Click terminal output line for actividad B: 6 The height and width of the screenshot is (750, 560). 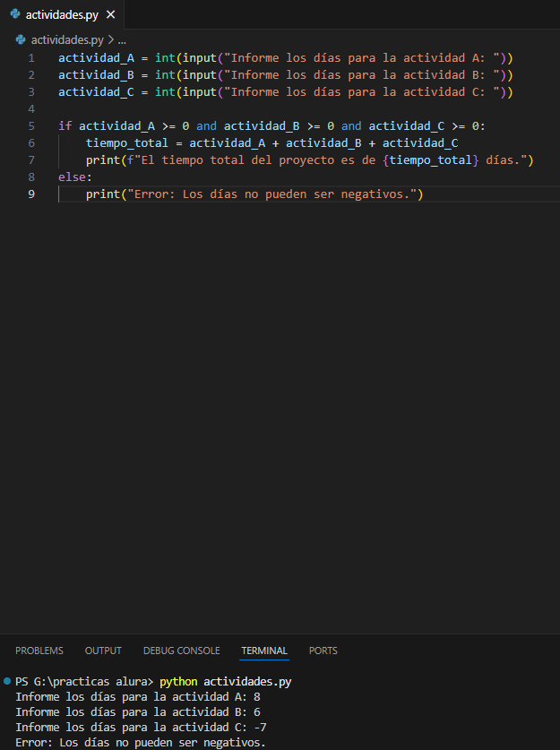[x=138, y=712]
